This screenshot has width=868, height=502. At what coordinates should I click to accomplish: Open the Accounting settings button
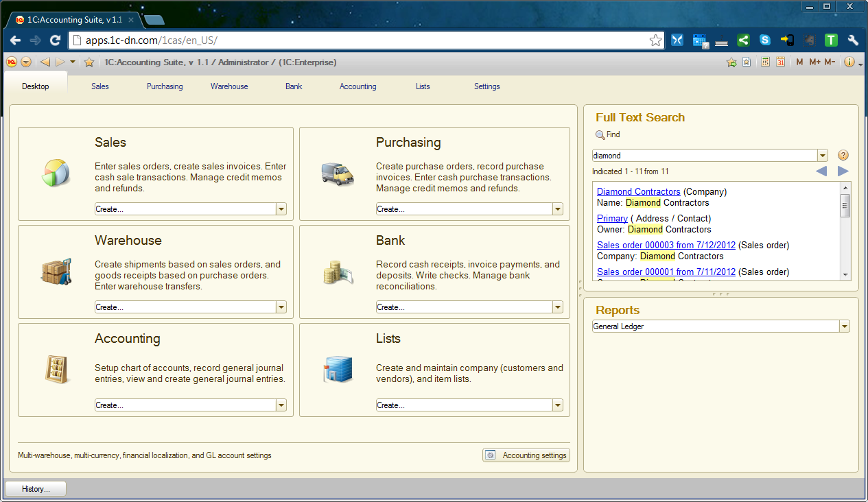tap(526, 455)
